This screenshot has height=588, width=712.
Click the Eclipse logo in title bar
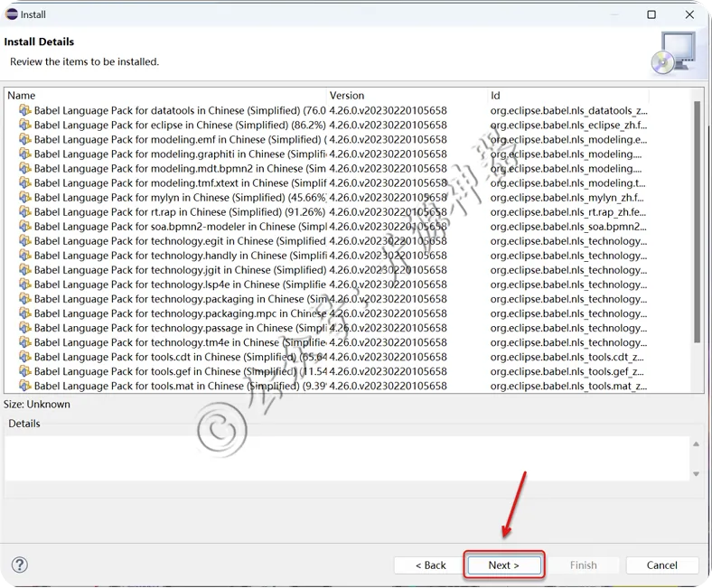tap(12, 14)
